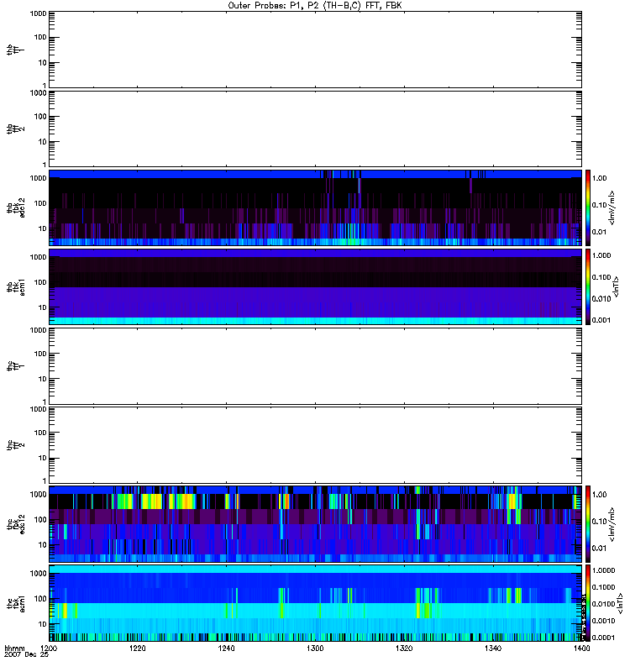The width and height of the screenshot is (630, 672).
Task: Click the "0.010" value on thb scm1 color bar
Action: [x=601, y=299]
